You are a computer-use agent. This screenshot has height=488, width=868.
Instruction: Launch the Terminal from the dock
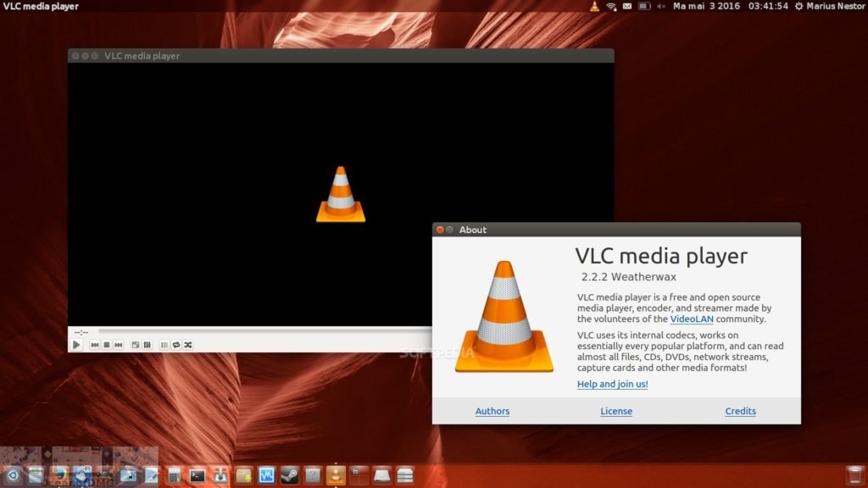(x=196, y=475)
